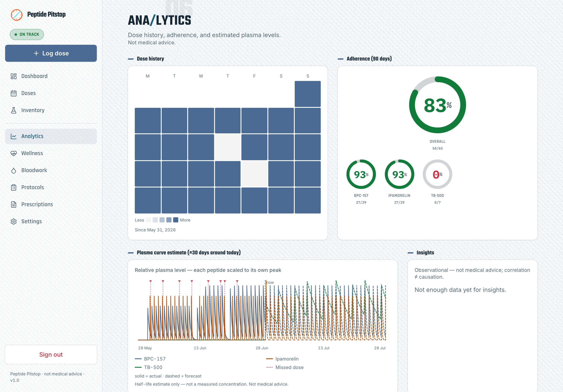Screen dimensions: 563x392
Task: Click the Missed dose legend entry
Action: [285, 367]
